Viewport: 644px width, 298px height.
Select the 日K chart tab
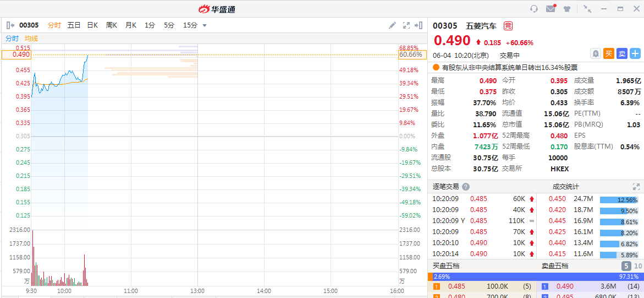tap(92, 25)
